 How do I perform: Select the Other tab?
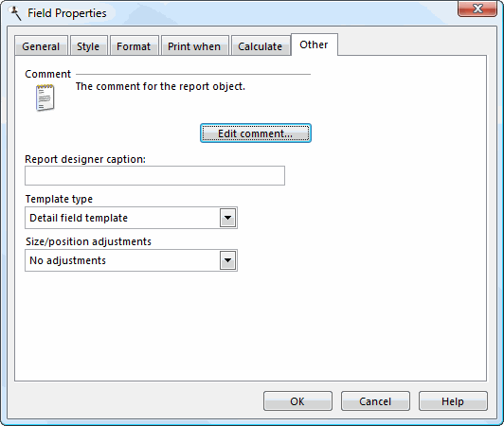click(314, 44)
